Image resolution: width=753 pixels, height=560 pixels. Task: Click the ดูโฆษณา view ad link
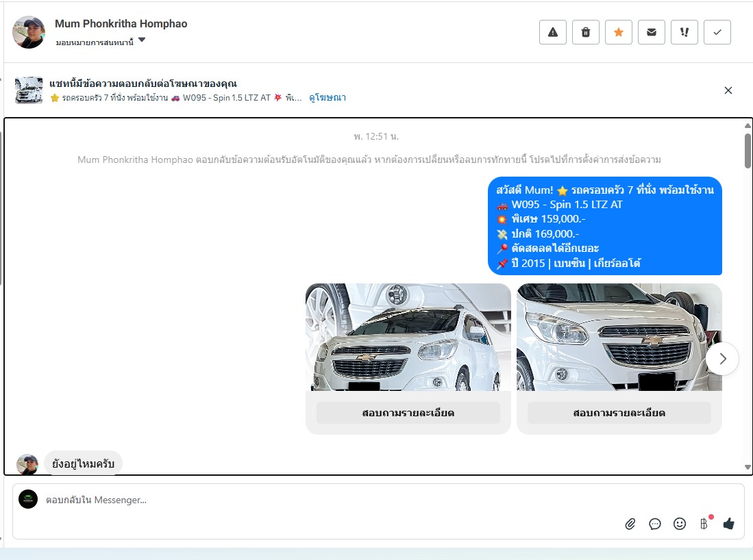point(328,97)
